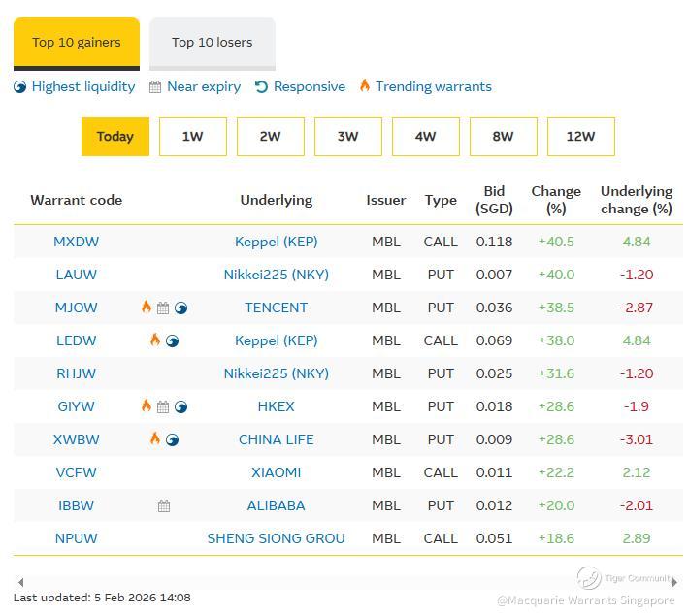Open the TENCENT underlying link
The width and height of the screenshot is (688, 616).
[276, 308]
